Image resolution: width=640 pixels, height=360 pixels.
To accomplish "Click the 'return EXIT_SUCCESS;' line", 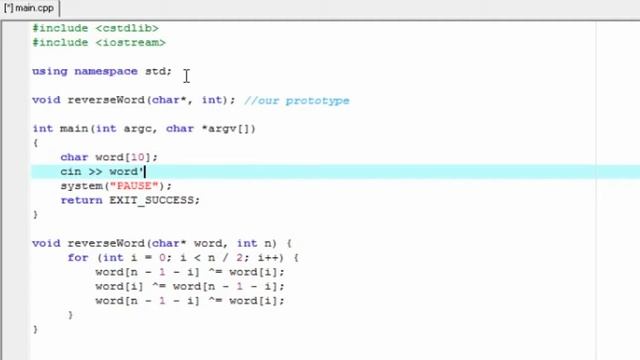I will pos(130,200).
